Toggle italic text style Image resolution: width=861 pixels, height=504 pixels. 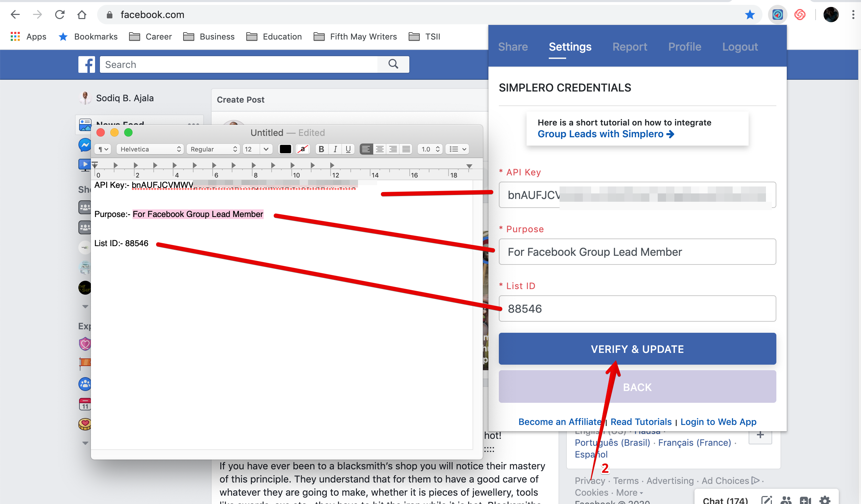(335, 149)
